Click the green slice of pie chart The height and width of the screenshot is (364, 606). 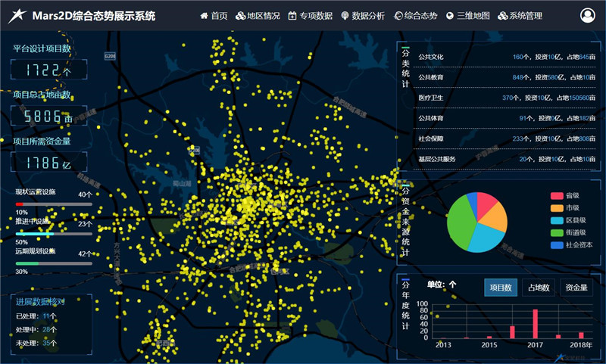pyautogui.click(x=460, y=223)
